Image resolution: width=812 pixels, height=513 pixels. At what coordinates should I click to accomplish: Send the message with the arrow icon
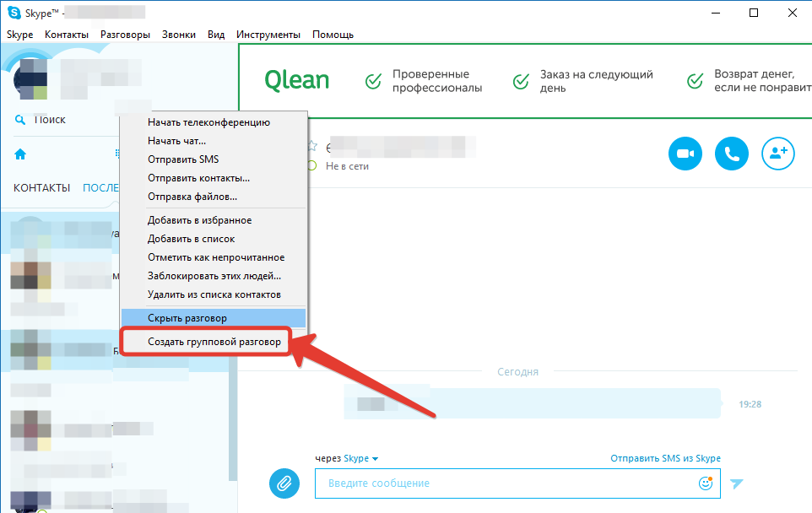click(x=736, y=483)
